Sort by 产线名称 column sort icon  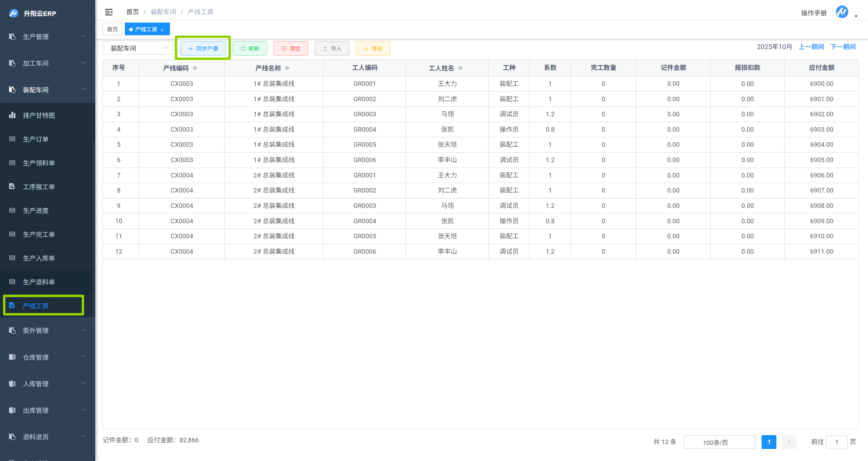tap(287, 68)
